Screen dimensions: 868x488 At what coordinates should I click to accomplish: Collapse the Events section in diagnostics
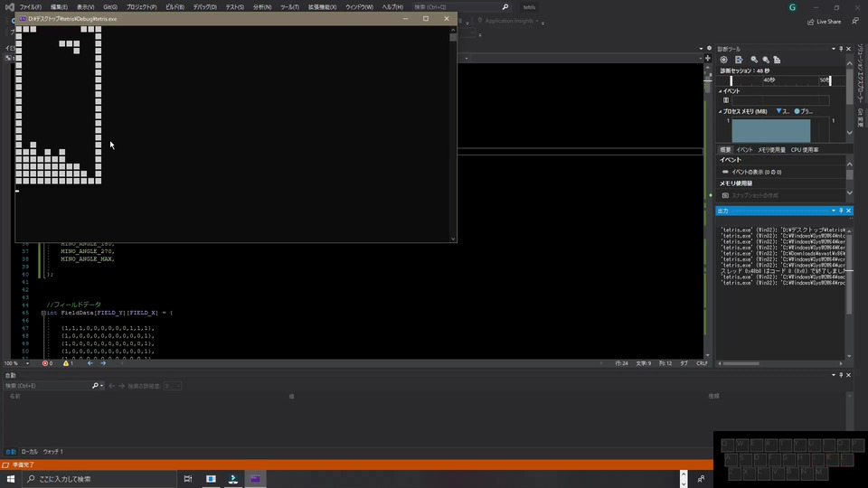coord(721,91)
